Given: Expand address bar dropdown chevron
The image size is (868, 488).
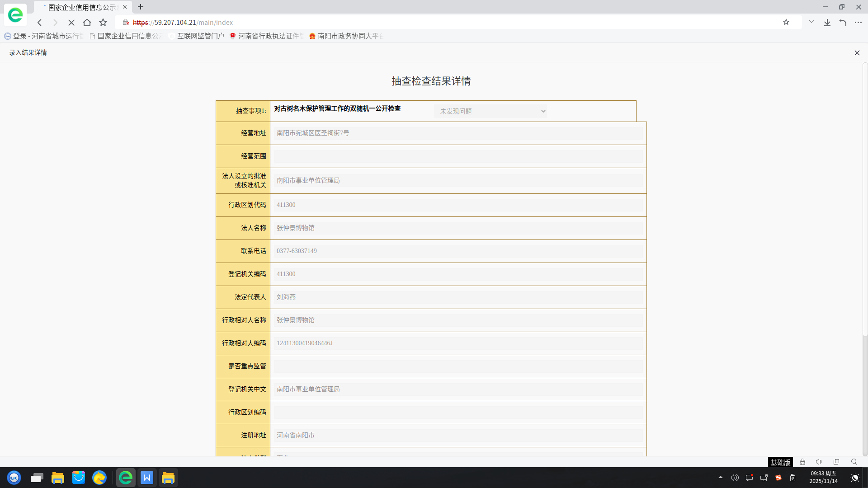Looking at the screenshot, I should point(811,22).
